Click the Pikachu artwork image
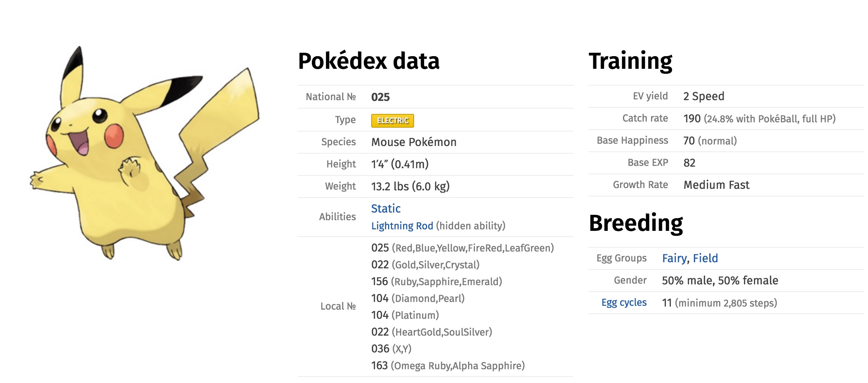Screen dimensions: 868x383 (x=145, y=153)
